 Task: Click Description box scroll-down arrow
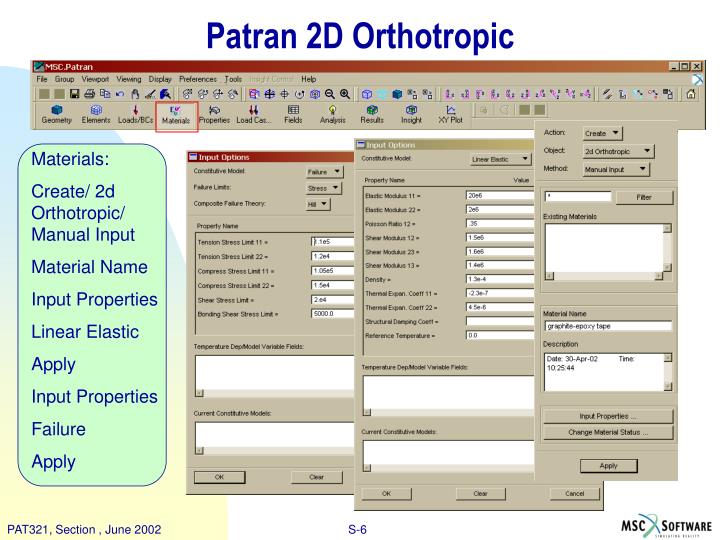[x=668, y=387]
